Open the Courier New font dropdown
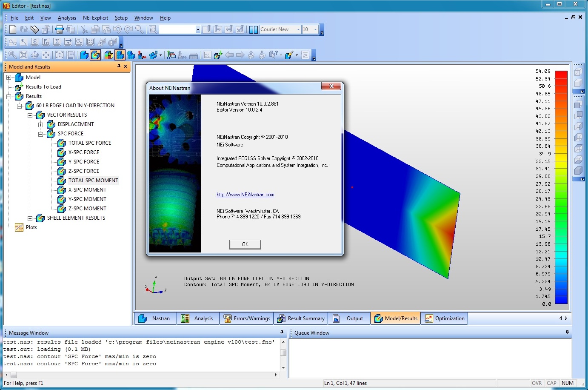588x390 pixels. tap(298, 29)
